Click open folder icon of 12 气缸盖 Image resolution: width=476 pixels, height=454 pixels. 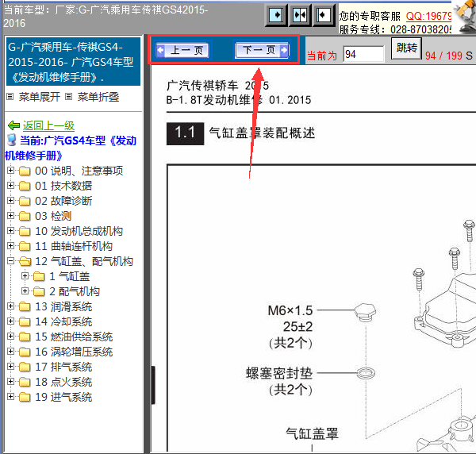(x=25, y=261)
